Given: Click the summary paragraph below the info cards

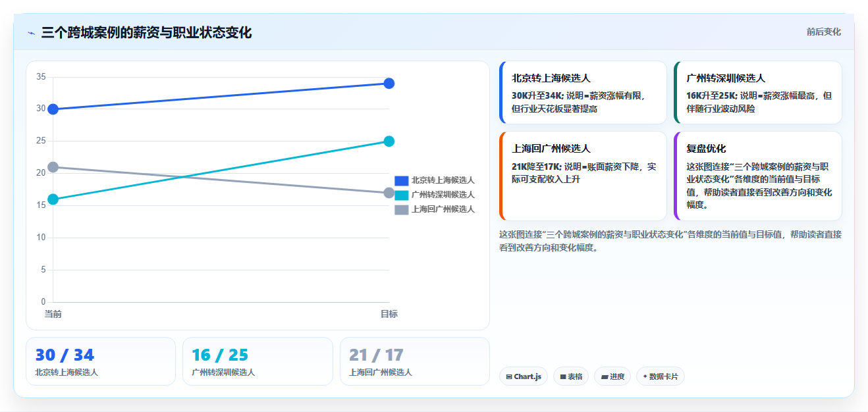Looking at the screenshot, I should [670, 241].
